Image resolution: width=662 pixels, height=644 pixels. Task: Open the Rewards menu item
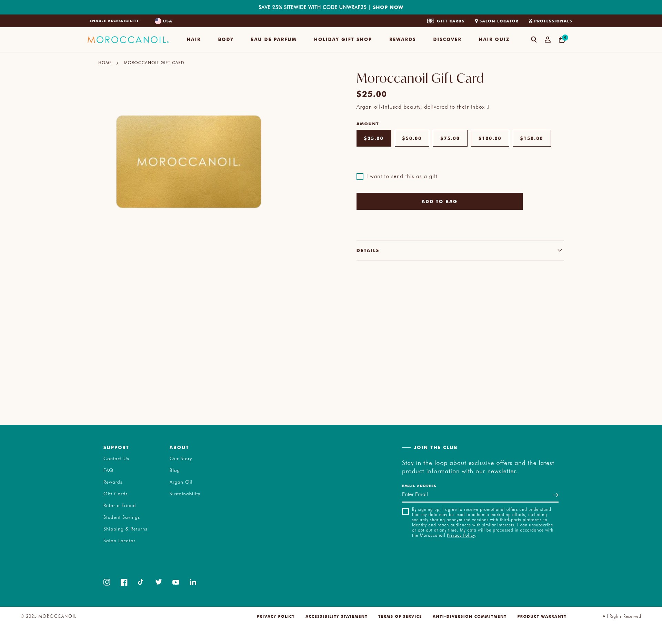(402, 39)
